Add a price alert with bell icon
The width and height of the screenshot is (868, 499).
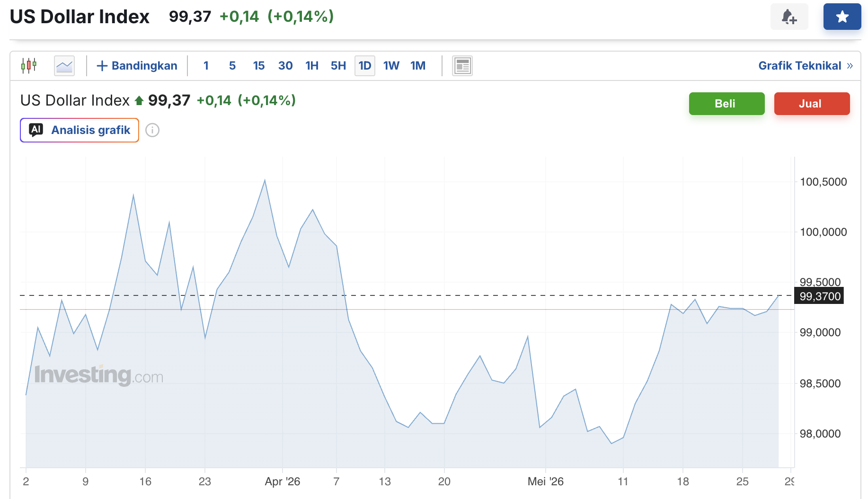click(x=789, y=17)
